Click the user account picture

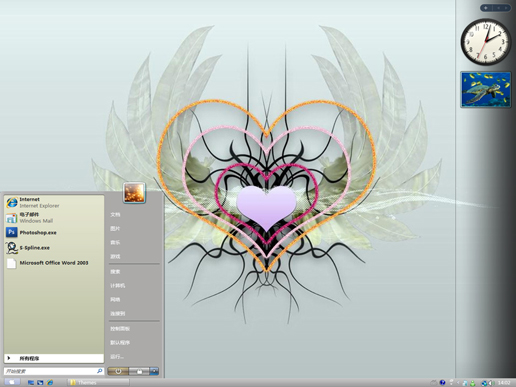134,193
